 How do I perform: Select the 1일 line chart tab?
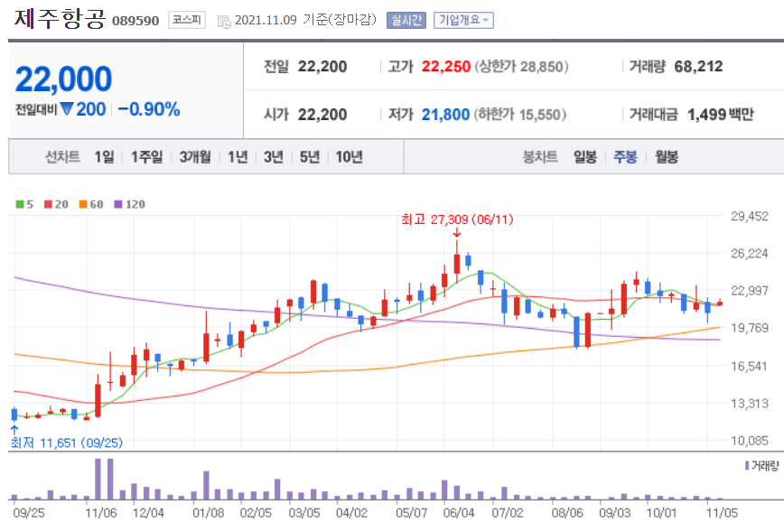click(x=104, y=157)
